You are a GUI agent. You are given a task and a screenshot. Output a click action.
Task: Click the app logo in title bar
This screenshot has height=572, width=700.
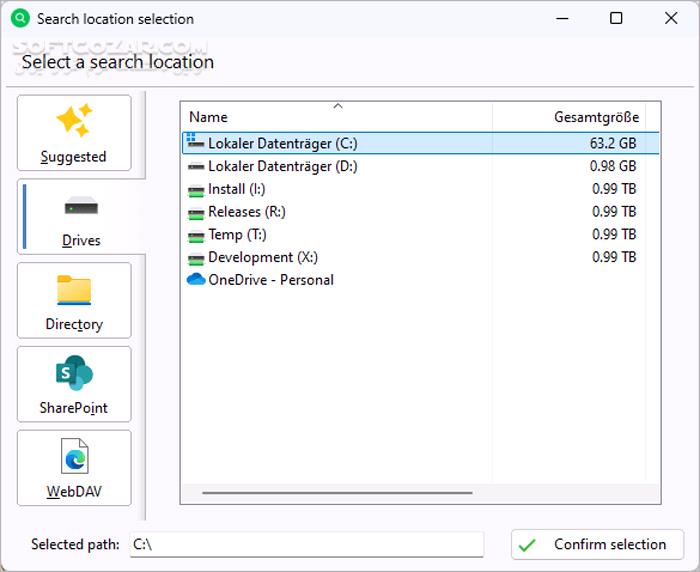(20, 18)
